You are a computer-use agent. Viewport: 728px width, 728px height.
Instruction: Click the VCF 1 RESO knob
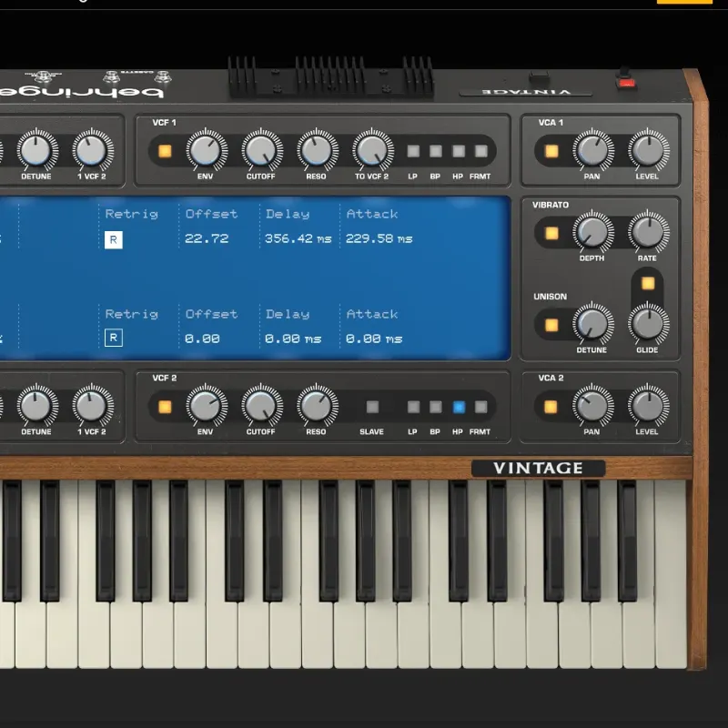317,150
